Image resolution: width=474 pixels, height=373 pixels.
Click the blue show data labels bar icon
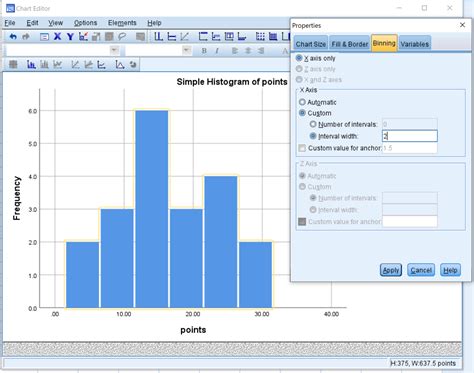point(31,64)
